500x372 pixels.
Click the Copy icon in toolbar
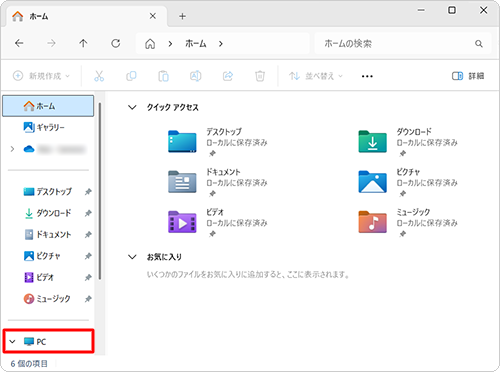tap(131, 76)
